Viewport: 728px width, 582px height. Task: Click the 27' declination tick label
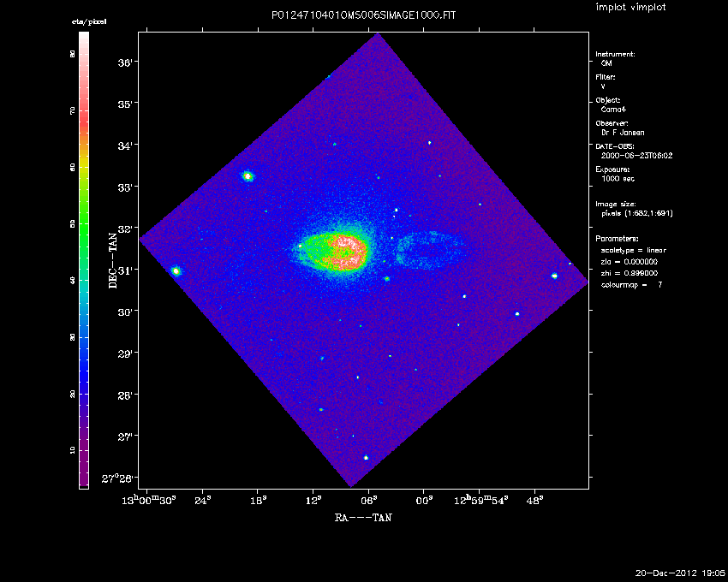125,436
